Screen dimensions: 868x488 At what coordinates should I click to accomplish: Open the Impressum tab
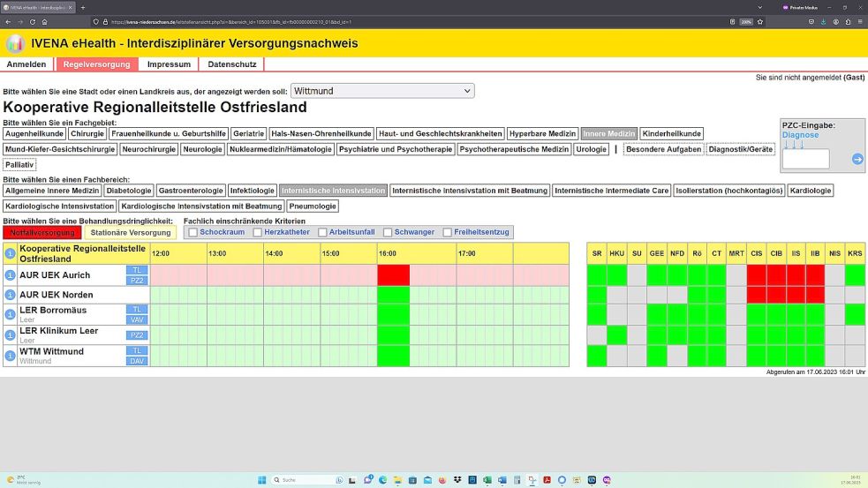(169, 64)
